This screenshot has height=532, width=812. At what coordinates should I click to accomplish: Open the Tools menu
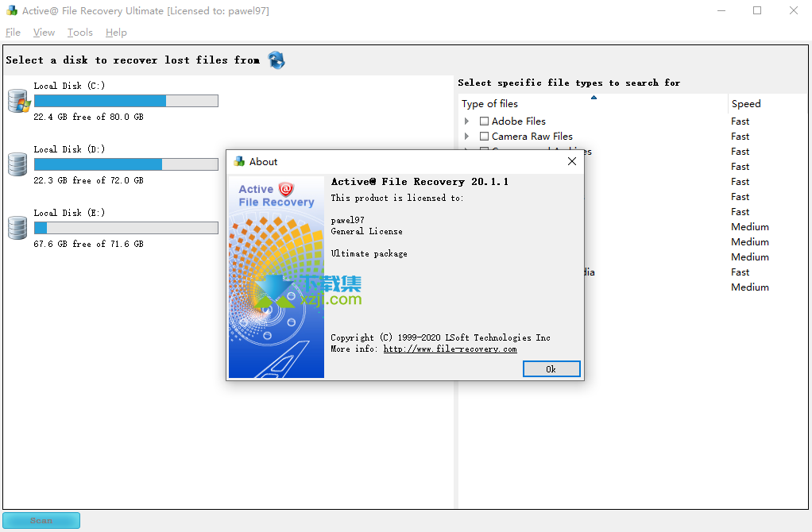coord(79,32)
